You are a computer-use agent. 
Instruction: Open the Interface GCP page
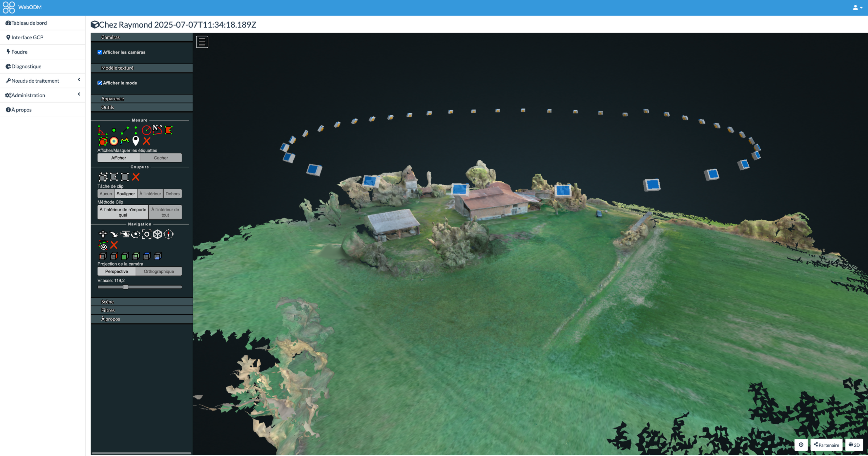click(x=27, y=38)
